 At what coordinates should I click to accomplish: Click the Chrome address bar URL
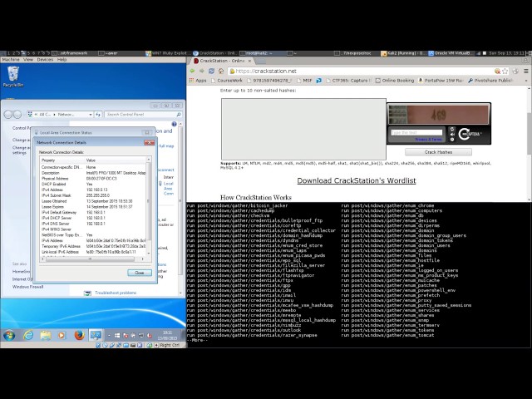pyautogui.click(x=266, y=71)
